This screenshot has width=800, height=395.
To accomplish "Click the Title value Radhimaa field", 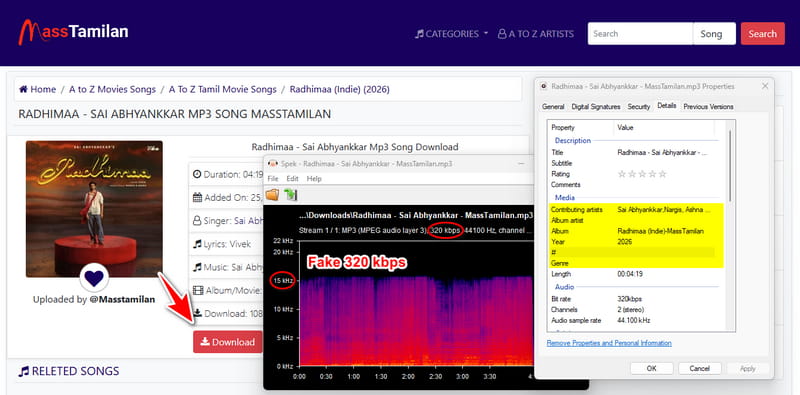I will [x=662, y=153].
